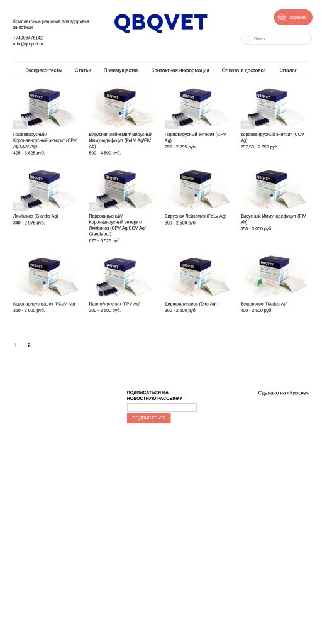The height and width of the screenshot is (644, 322).
Task: Click the Подписаться button
Action: 148,418
